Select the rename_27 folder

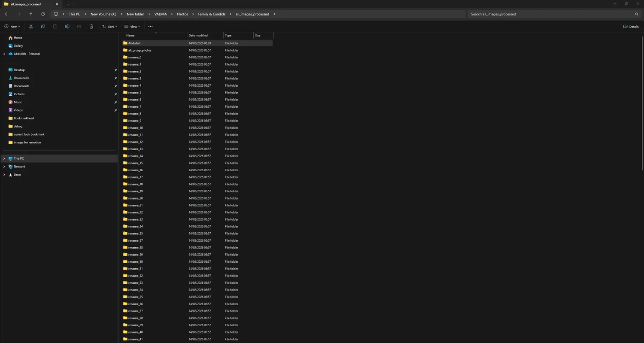coord(197,240)
